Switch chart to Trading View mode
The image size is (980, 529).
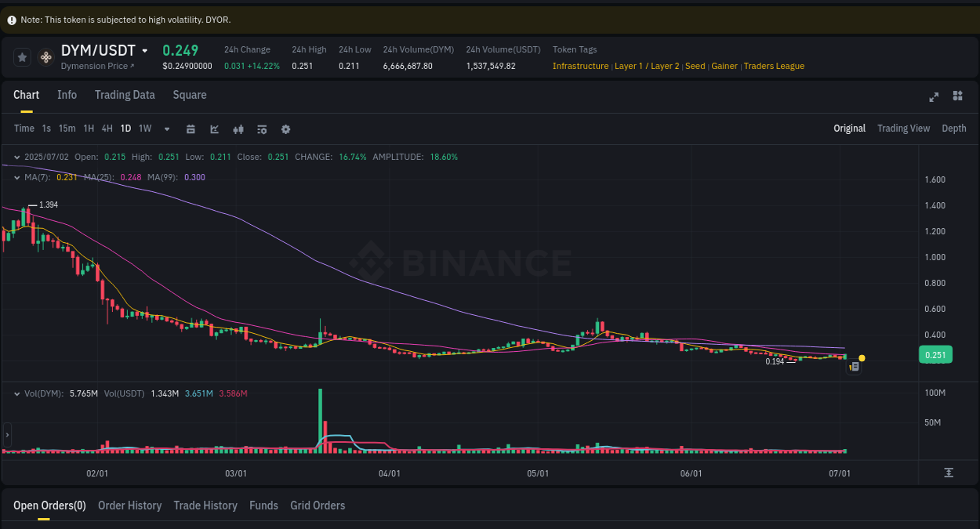(x=903, y=128)
